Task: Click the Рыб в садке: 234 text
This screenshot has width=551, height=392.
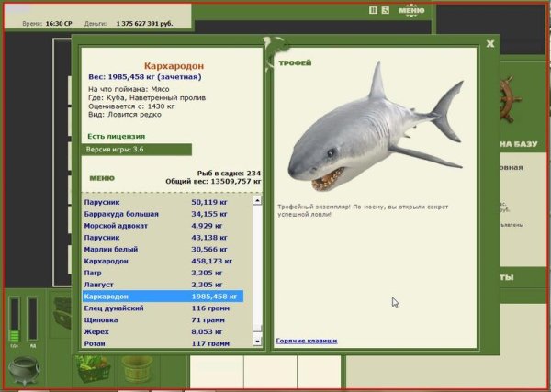Action: click(229, 174)
